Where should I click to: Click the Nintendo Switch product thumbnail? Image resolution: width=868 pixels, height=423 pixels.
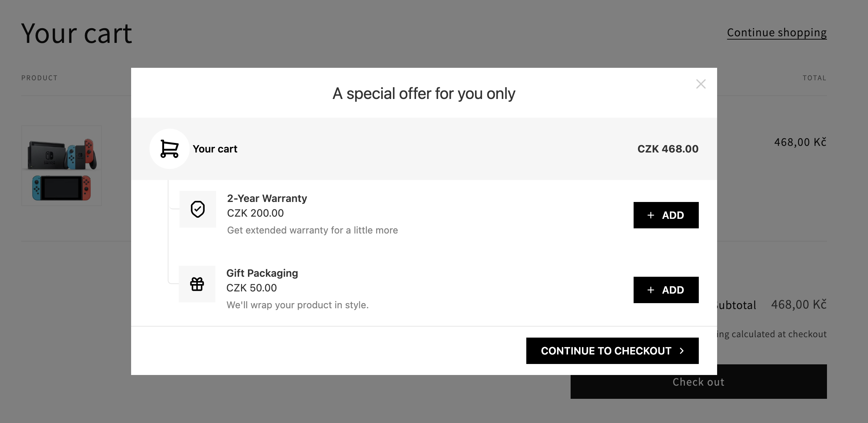click(62, 166)
